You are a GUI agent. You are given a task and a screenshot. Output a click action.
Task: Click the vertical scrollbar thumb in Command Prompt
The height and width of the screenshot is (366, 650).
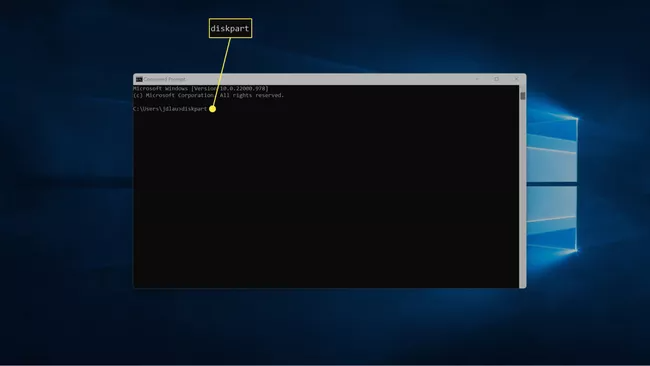point(523,96)
